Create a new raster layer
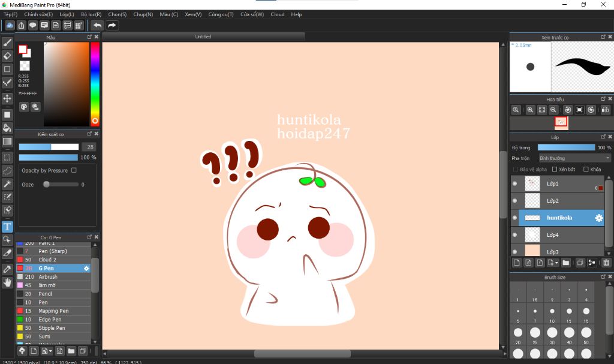Viewport: 614px width, 364px height. (516, 263)
